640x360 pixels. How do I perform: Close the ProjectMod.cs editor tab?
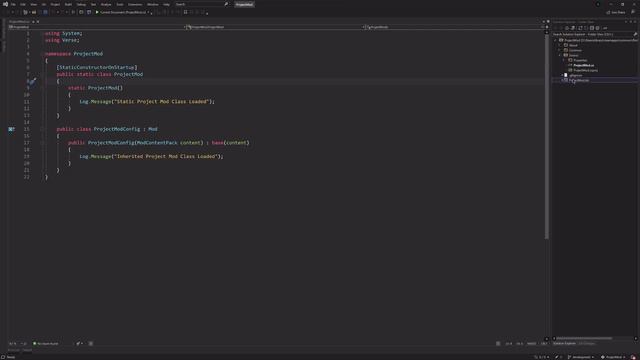38,21
